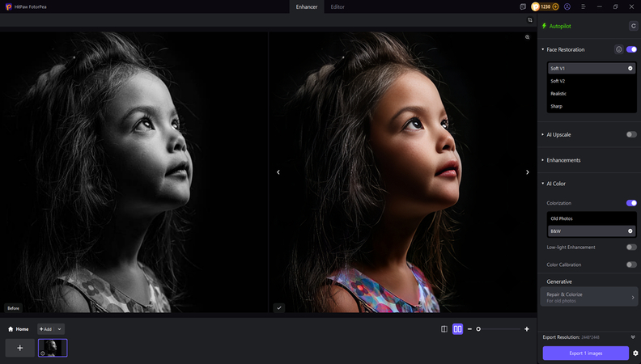
Task: Reset settings with the refresh icon beside Autopilot
Action: click(633, 26)
